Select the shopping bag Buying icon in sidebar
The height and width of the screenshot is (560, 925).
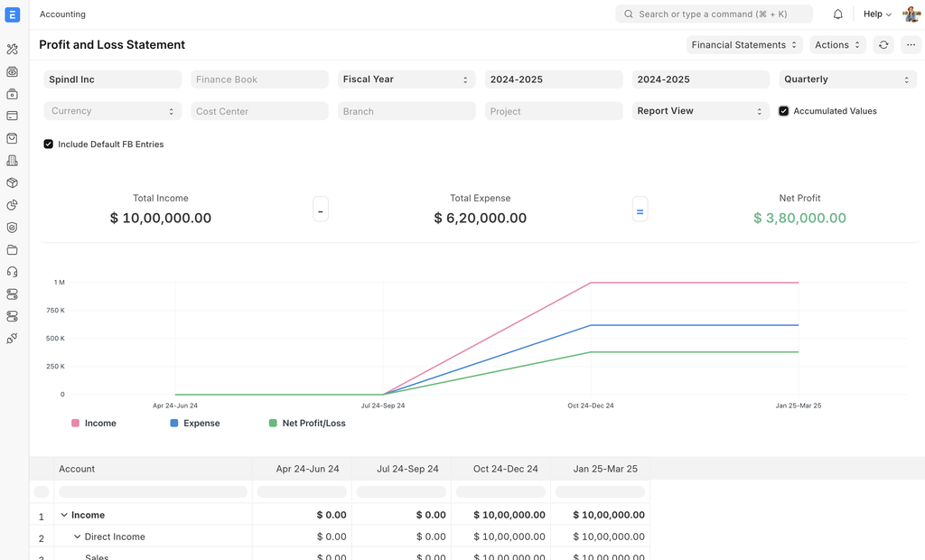pos(12,138)
